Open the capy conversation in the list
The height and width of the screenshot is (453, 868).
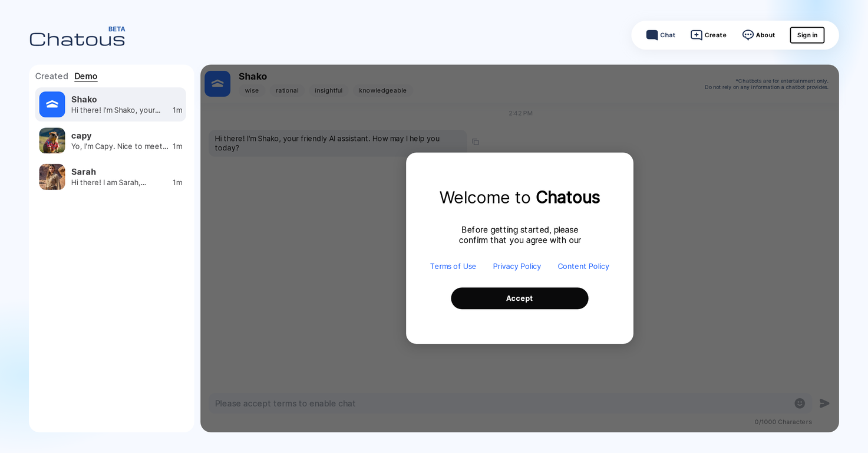click(118, 141)
